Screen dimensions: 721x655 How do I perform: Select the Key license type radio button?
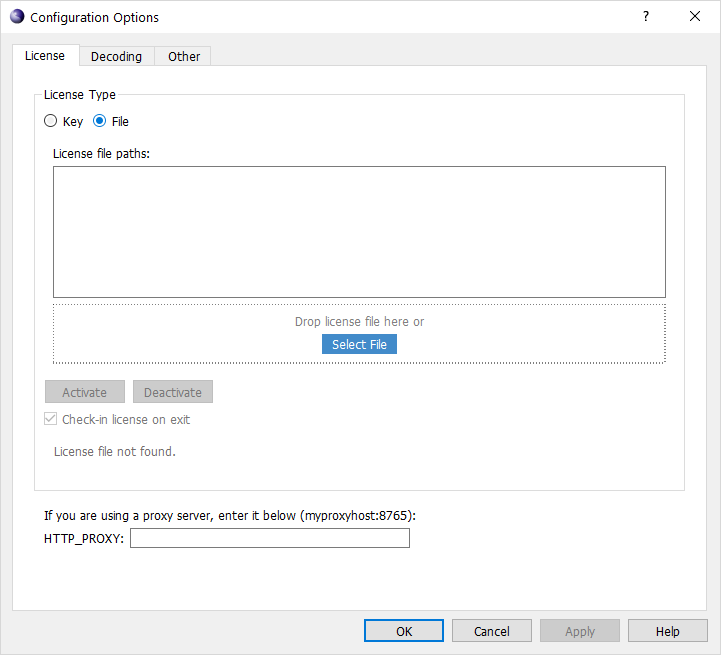tap(51, 121)
